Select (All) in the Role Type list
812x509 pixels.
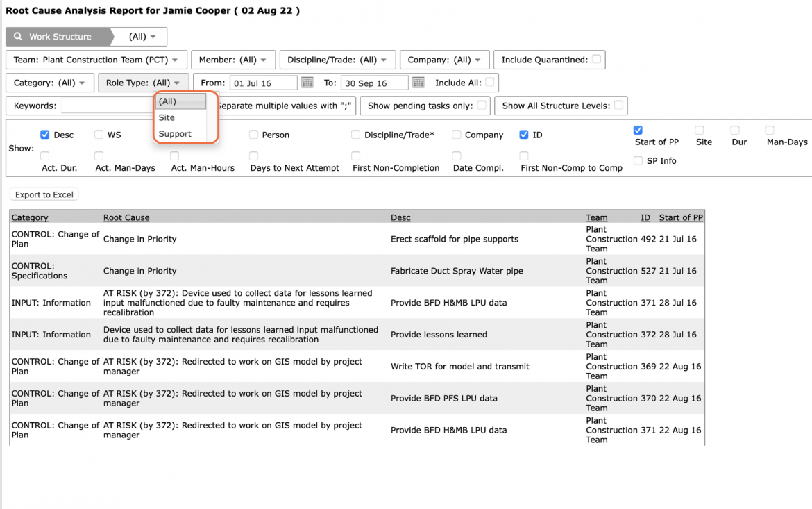pos(180,101)
